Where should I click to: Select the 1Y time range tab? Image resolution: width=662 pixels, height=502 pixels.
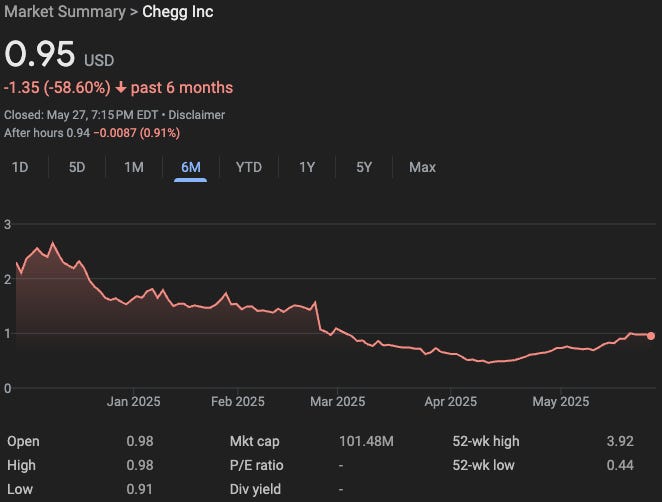(307, 167)
